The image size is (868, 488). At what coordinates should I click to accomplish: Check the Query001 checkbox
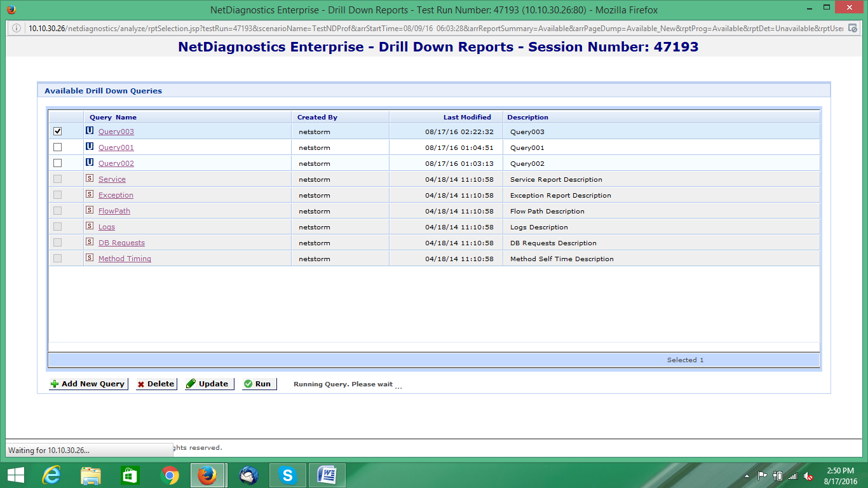tap(58, 147)
